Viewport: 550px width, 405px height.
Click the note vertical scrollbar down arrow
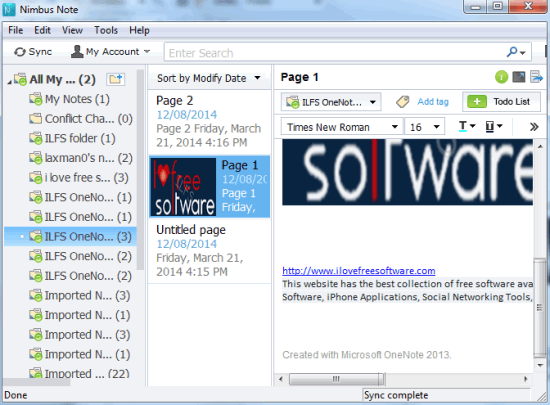pyautogui.click(x=540, y=365)
